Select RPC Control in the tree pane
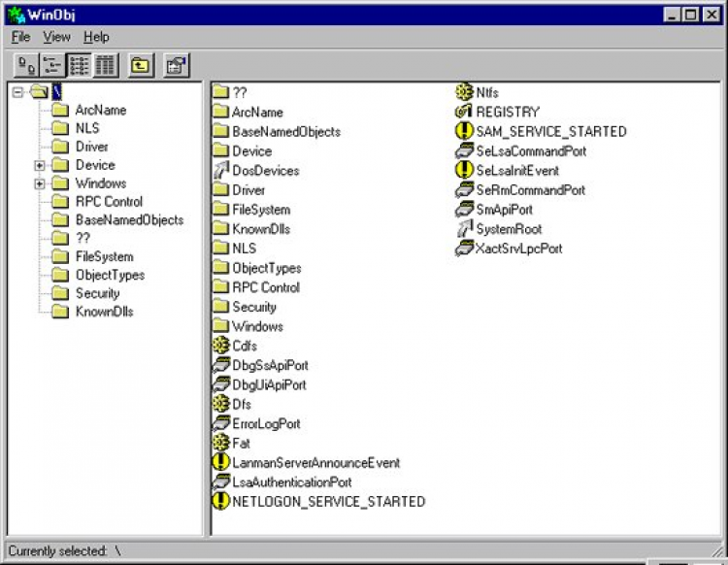Image resolution: width=728 pixels, height=565 pixels. (109, 202)
